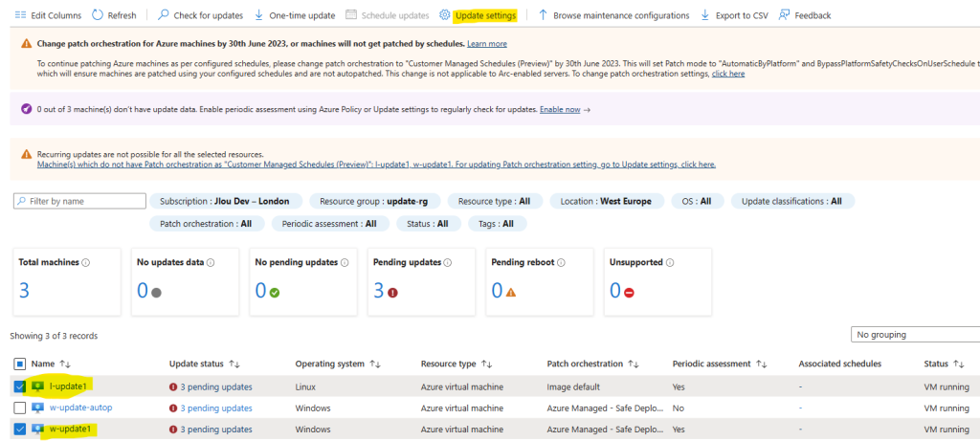The width and height of the screenshot is (980, 441).
Task: Click the Image default patch orchestration cell
Action: tap(573, 387)
